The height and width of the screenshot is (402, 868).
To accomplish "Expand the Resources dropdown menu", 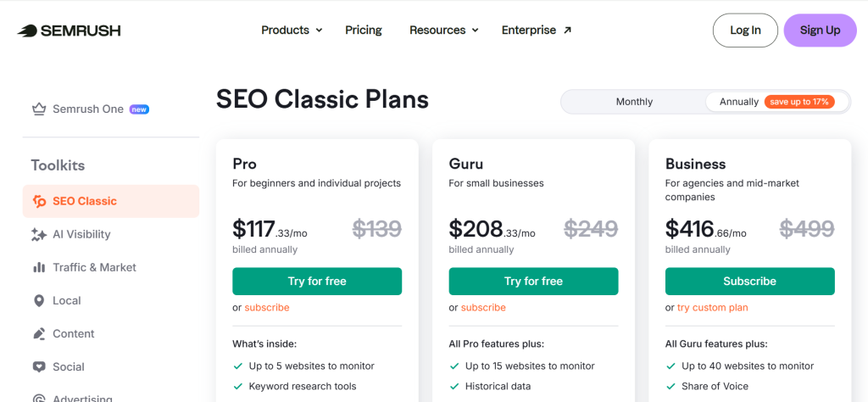I will (x=444, y=31).
